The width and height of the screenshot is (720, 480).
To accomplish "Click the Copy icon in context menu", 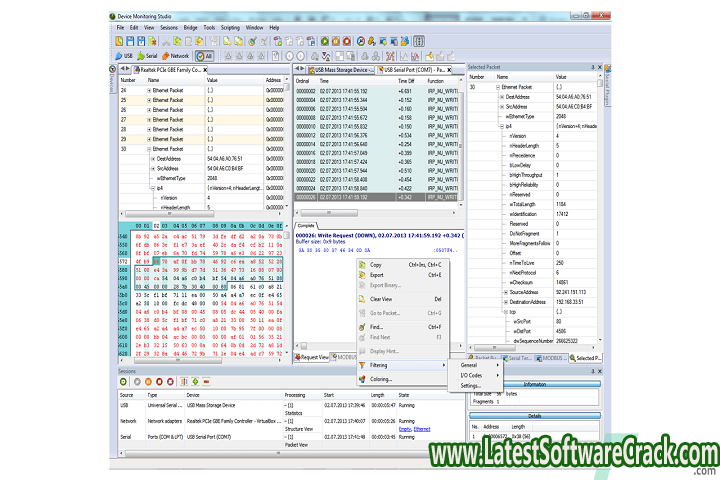I will pyautogui.click(x=359, y=265).
